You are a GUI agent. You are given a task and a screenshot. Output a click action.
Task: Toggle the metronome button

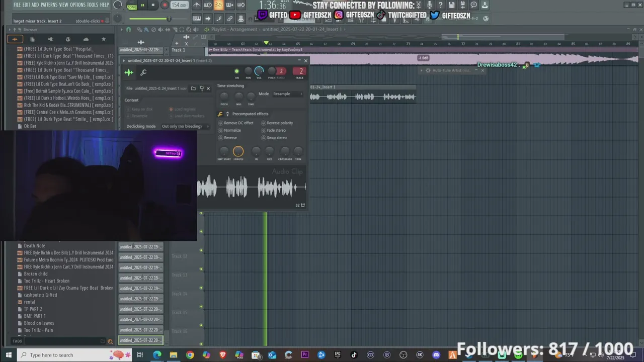point(197,5)
